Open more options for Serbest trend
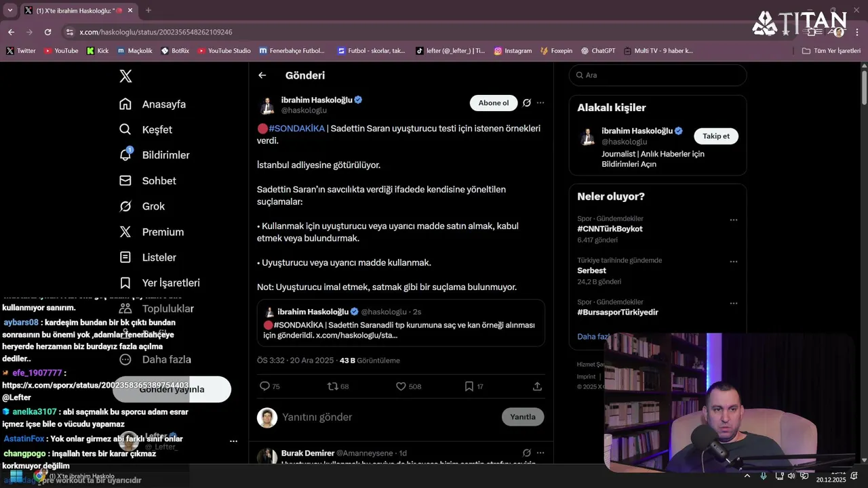The height and width of the screenshot is (488, 868). [733, 262]
